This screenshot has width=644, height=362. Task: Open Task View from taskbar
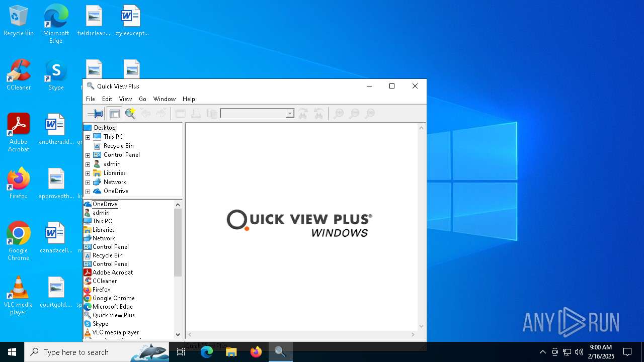tap(181, 352)
